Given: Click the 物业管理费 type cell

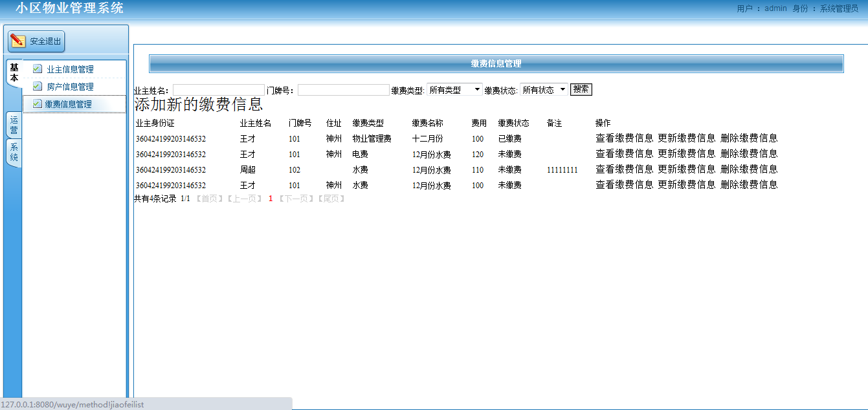Looking at the screenshot, I should [372, 138].
